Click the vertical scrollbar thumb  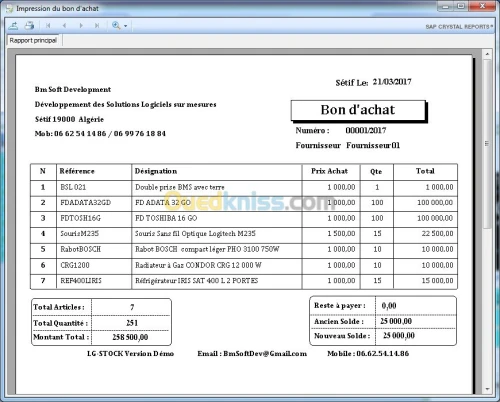coord(487,144)
